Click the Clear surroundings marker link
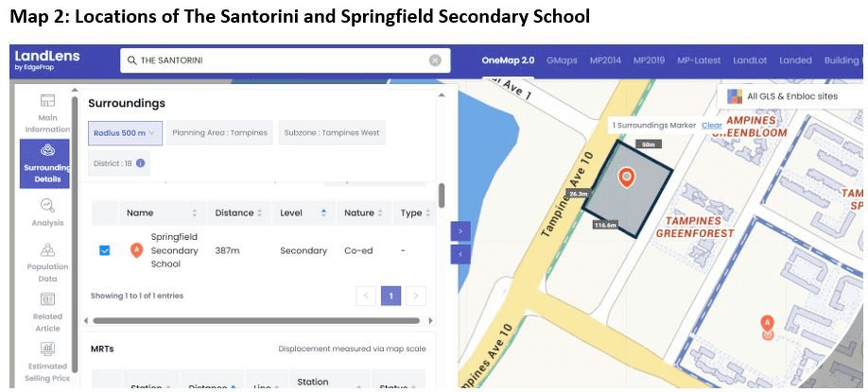The height and width of the screenshot is (392, 868). [711, 125]
